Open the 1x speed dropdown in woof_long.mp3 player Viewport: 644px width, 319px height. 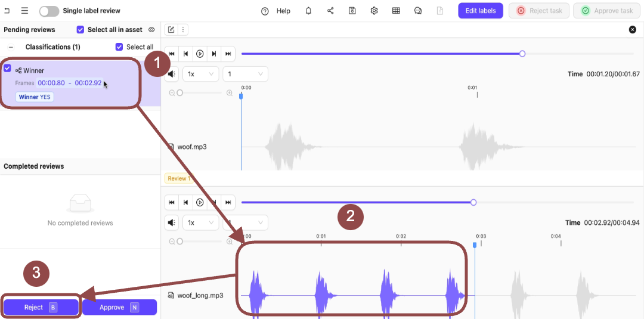(201, 222)
